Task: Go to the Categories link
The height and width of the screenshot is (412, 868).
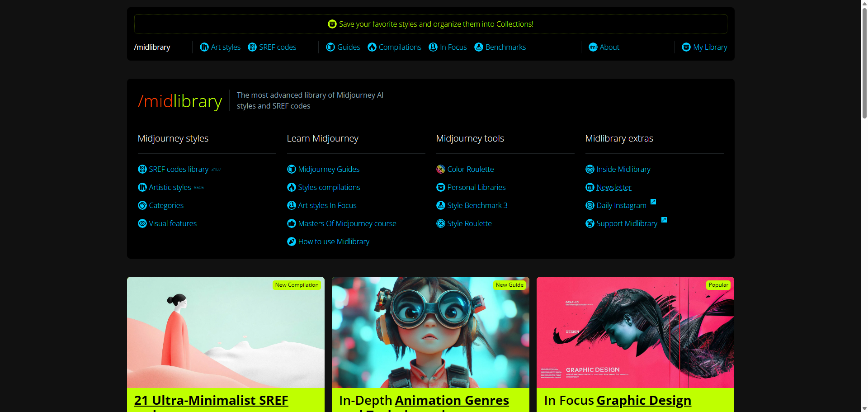Action: click(x=161, y=205)
